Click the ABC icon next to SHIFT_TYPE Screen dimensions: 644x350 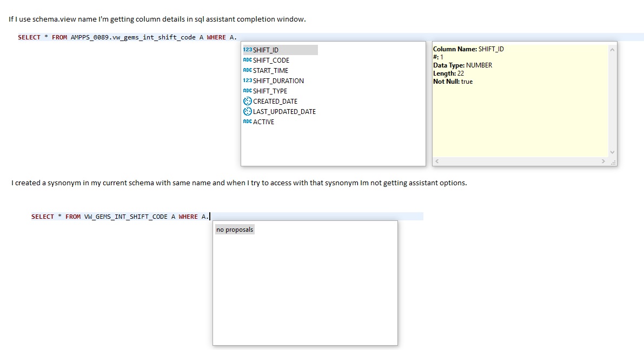pyautogui.click(x=247, y=91)
